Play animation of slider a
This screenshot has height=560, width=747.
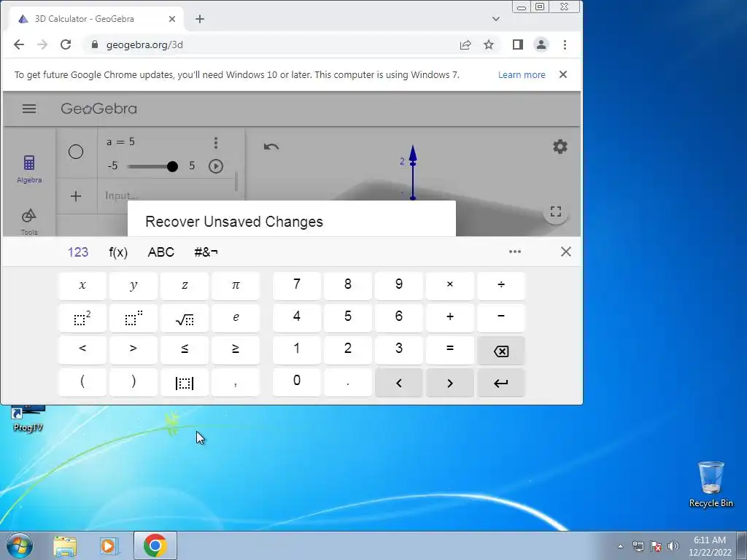[216, 166]
